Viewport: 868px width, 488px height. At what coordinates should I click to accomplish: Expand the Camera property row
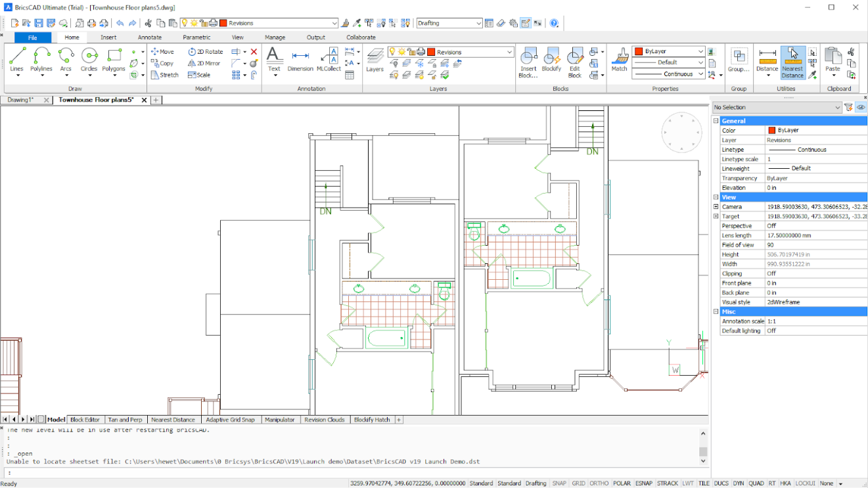(716, 206)
